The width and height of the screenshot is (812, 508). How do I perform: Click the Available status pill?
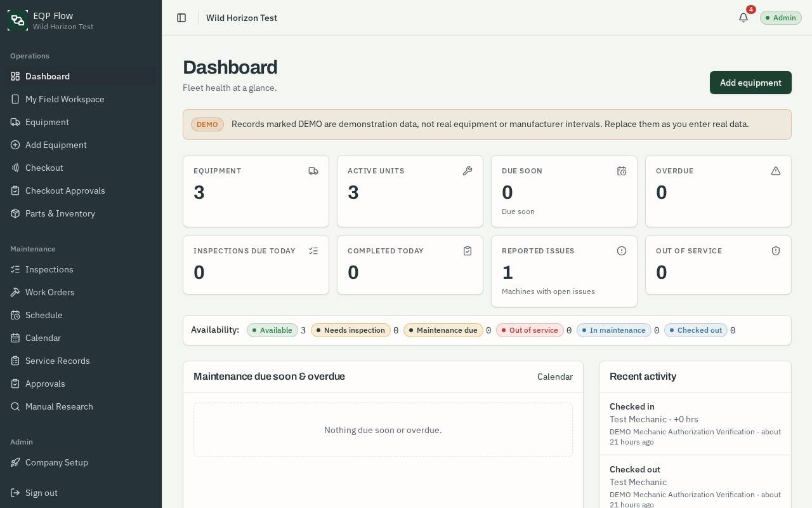(x=272, y=330)
